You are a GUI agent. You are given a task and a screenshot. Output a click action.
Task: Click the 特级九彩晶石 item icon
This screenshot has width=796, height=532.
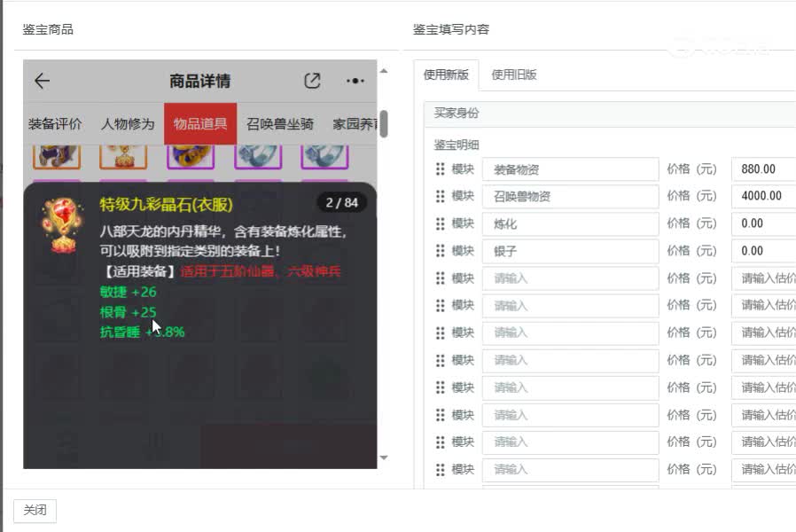point(63,225)
